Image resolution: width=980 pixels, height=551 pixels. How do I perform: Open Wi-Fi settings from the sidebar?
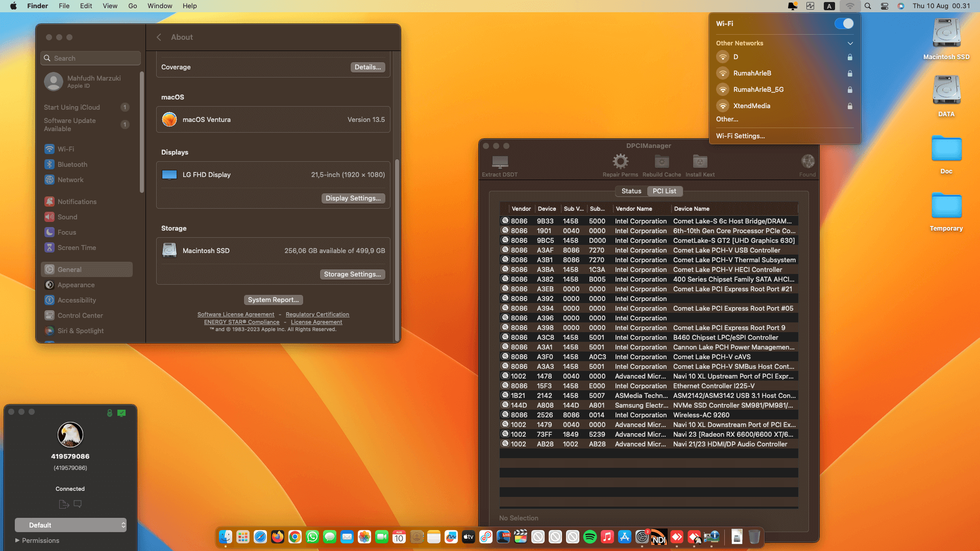[x=65, y=149]
